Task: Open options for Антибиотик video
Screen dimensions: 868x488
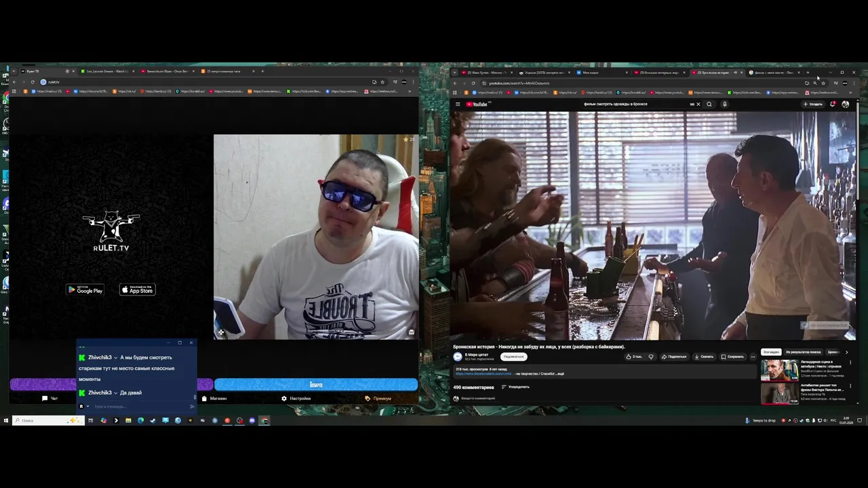Action: point(850,386)
